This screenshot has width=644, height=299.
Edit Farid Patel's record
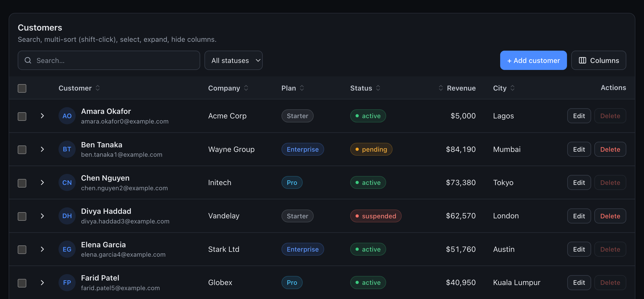coord(579,283)
